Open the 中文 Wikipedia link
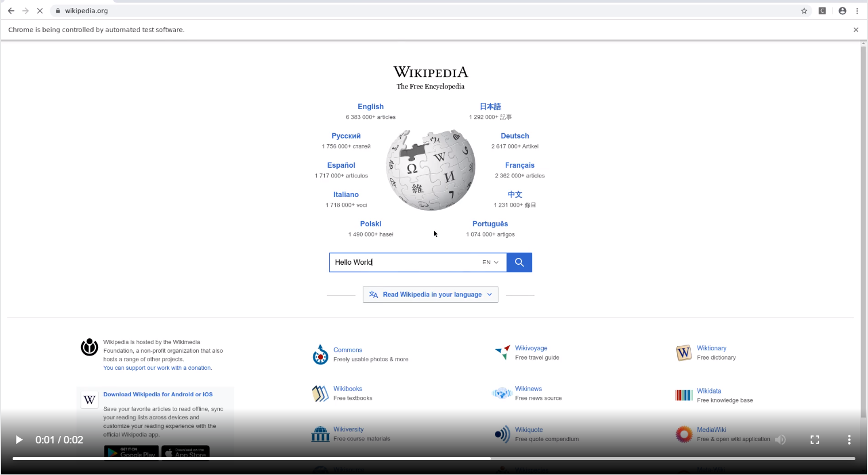The width and height of the screenshot is (868, 475). click(515, 195)
